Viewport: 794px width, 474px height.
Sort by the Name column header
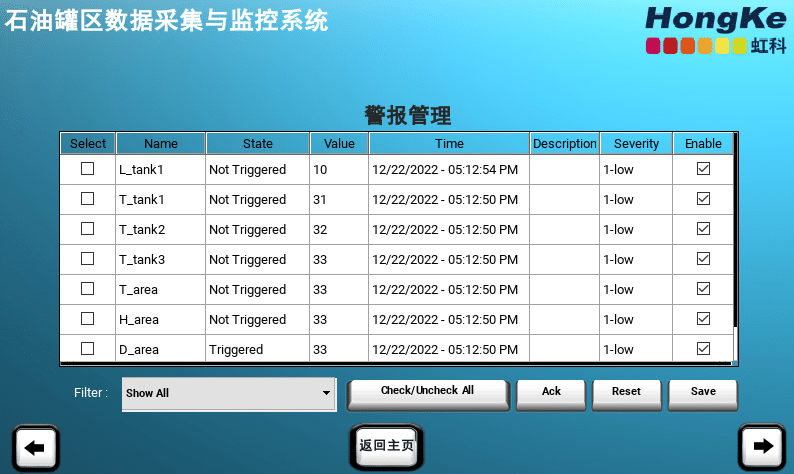coord(161,143)
